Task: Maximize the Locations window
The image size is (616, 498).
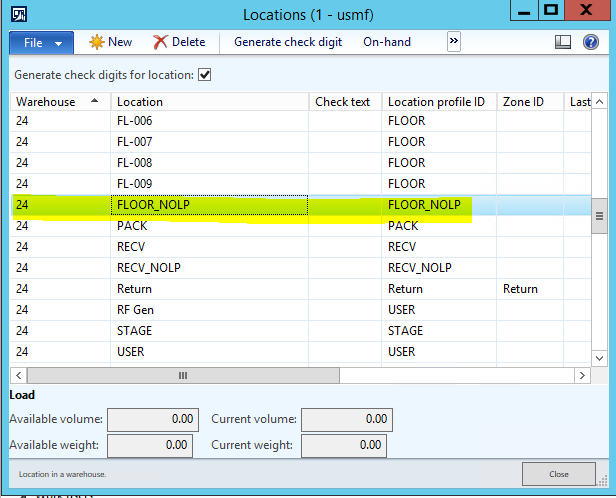Action: click(550, 10)
